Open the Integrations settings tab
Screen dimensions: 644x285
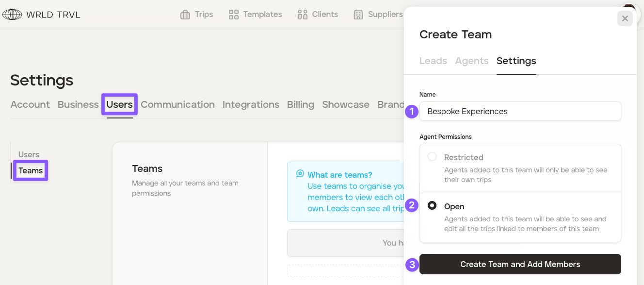point(251,104)
